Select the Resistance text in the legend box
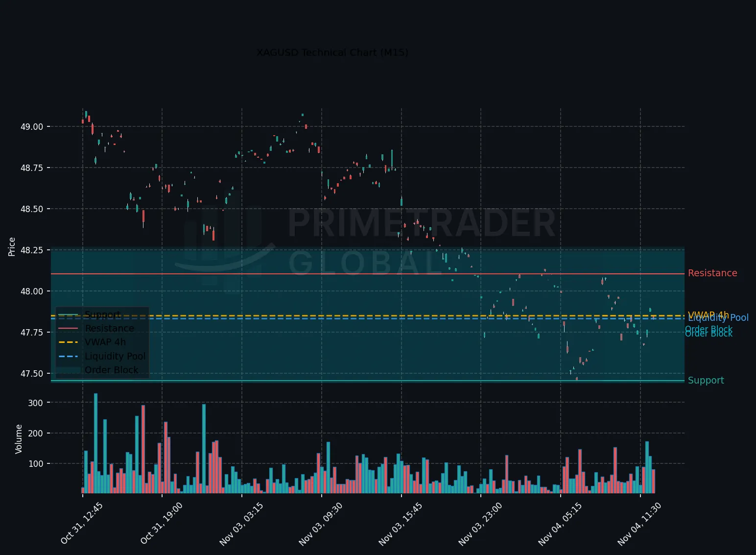The height and width of the screenshot is (555, 756). [x=109, y=328]
